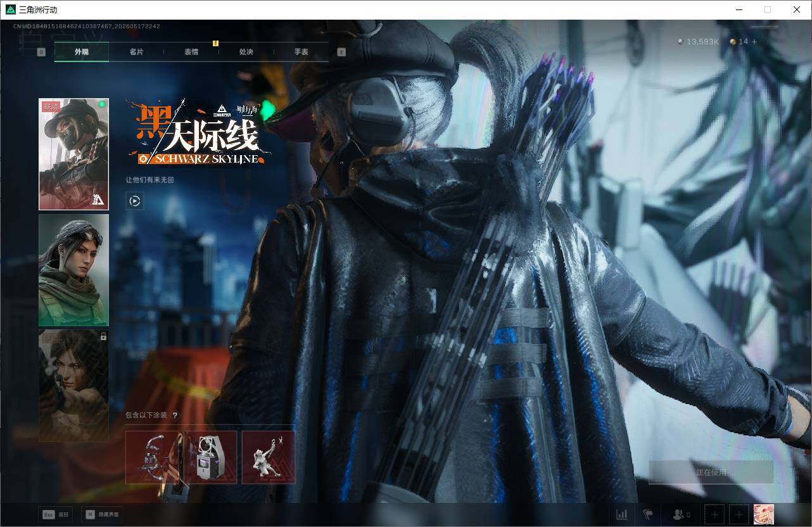Minimize the 三角洲行动 window
812x527 pixels.
pos(739,10)
